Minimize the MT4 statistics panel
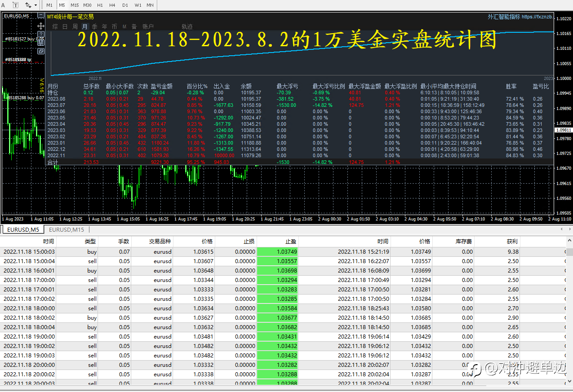 click(x=40, y=16)
